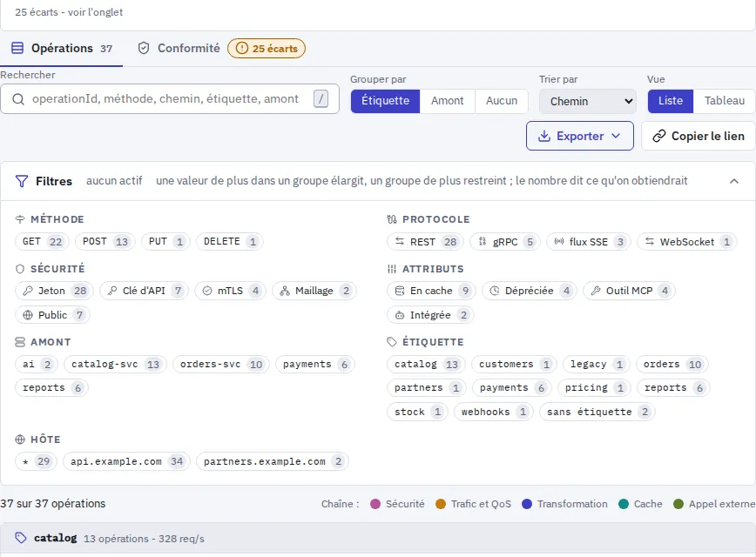Viewport: 756px width, 557px height.
Task: Filter by catalog-svc upstream
Action: tap(115, 365)
